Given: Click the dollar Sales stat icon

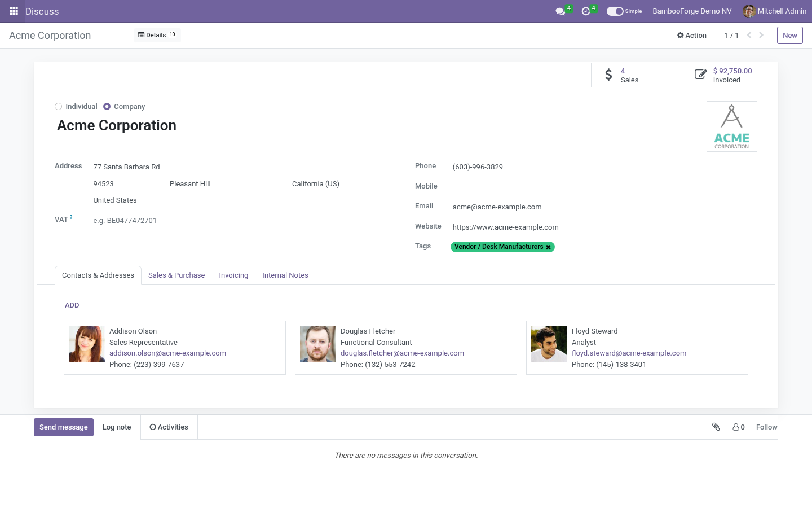Looking at the screenshot, I should point(608,75).
